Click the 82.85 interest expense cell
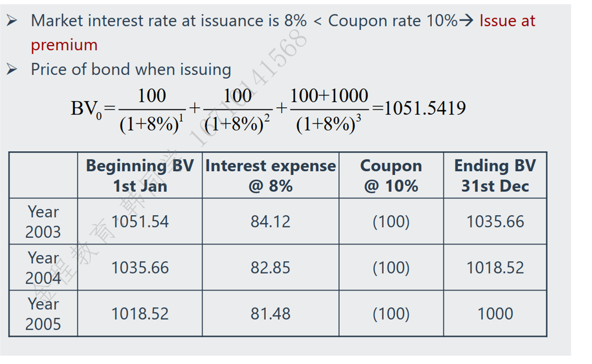 [x=270, y=268]
